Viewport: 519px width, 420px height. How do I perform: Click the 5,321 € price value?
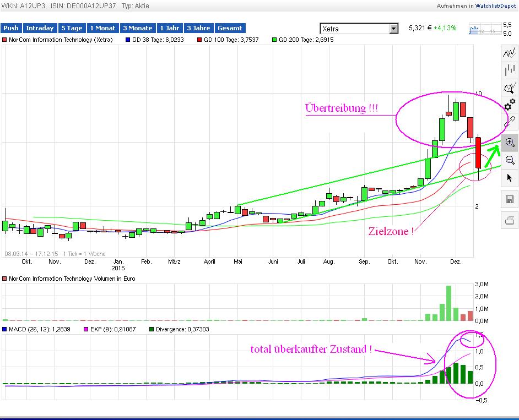tap(420, 28)
